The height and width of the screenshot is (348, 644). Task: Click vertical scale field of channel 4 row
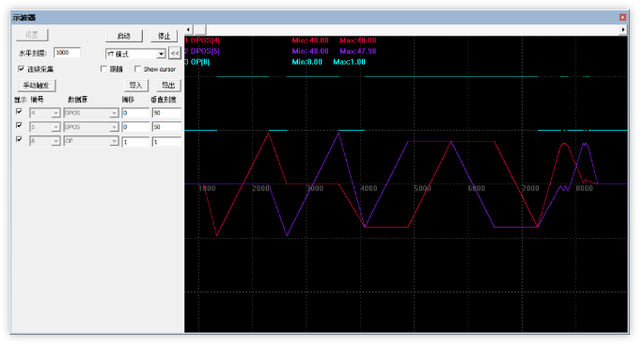point(166,113)
